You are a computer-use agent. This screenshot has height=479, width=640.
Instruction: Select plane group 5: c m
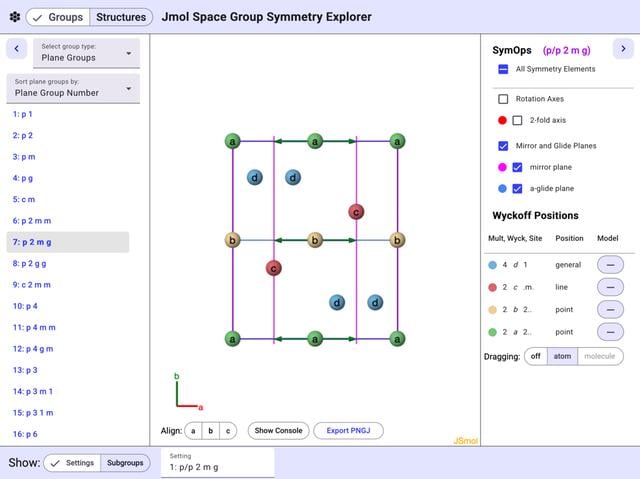(24, 200)
